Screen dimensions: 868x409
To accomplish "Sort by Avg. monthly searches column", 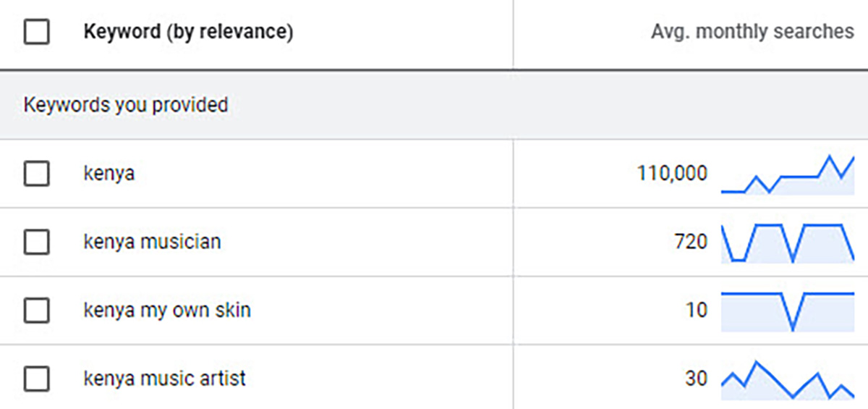I will [x=752, y=32].
